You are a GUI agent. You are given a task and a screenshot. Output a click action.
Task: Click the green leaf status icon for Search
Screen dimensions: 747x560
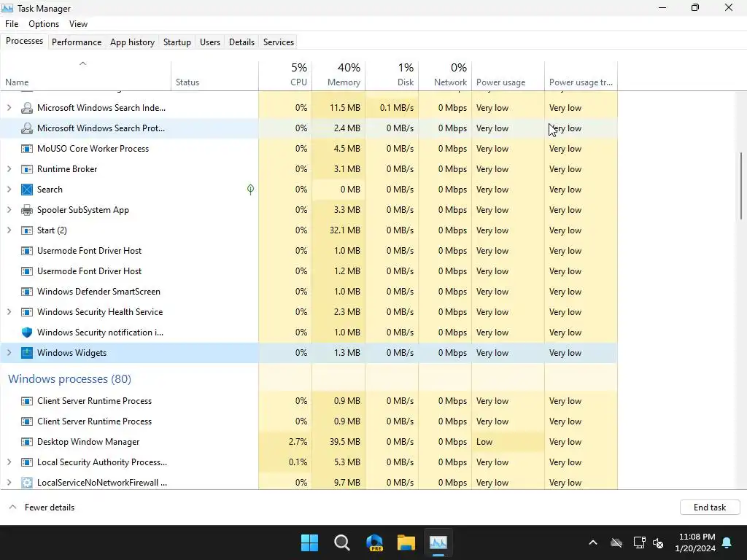coord(251,190)
